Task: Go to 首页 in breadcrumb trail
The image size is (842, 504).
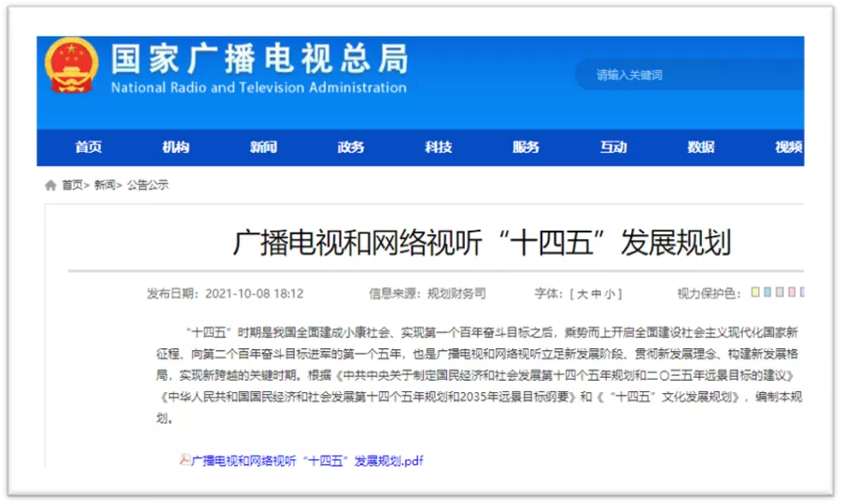Action: pyautogui.click(x=73, y=185)
